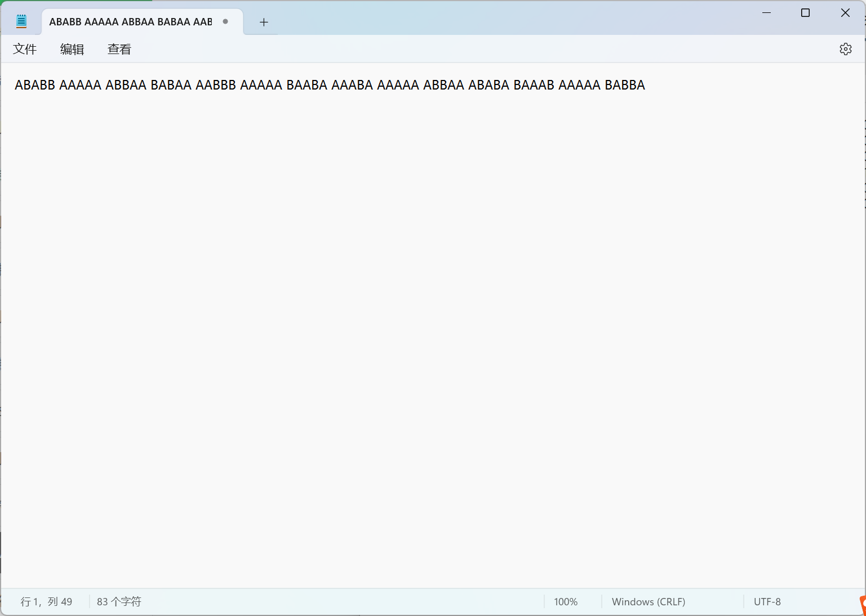Click the Windows (CRLF) line ending indicator
This screenshot has width=866, height=616.
click(x=649, y=602)
